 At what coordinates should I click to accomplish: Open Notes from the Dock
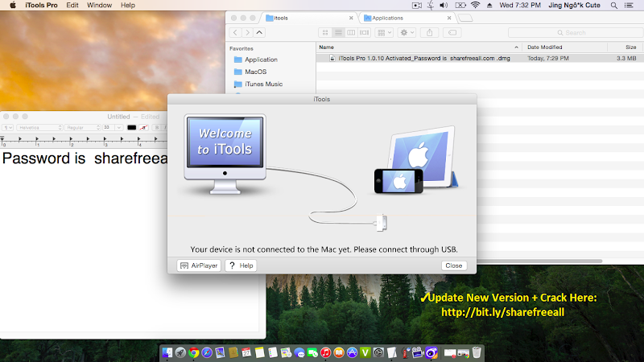pos(259,352)
